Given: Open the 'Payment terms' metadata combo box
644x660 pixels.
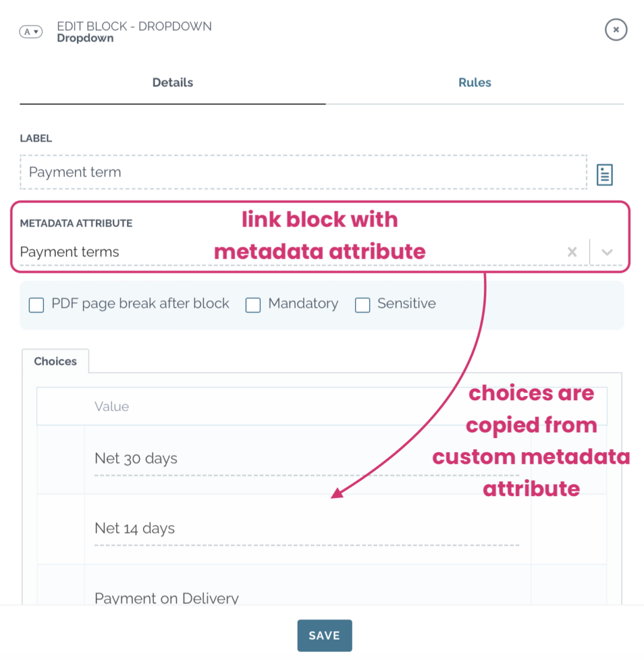Looking at the screenshot, I should coord(244,252).
